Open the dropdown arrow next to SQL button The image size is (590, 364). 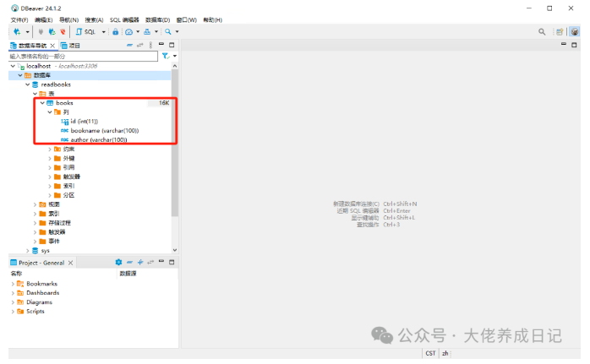103,32
